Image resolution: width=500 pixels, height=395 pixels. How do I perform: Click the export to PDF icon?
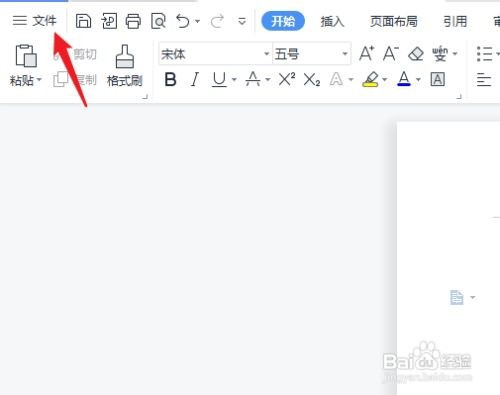(x=109, y=21)
